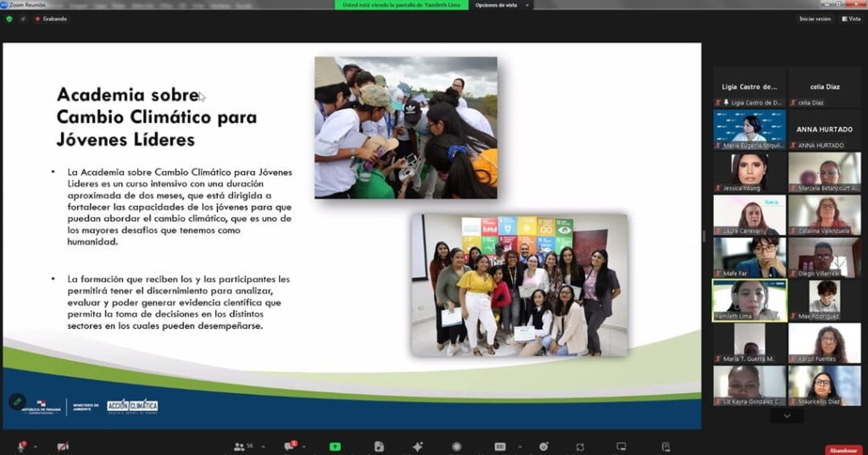Select ANNA HURTADO participant tile
Viewport: 868px width, 455px height.
pyautogui.click(x=824, y=129)
